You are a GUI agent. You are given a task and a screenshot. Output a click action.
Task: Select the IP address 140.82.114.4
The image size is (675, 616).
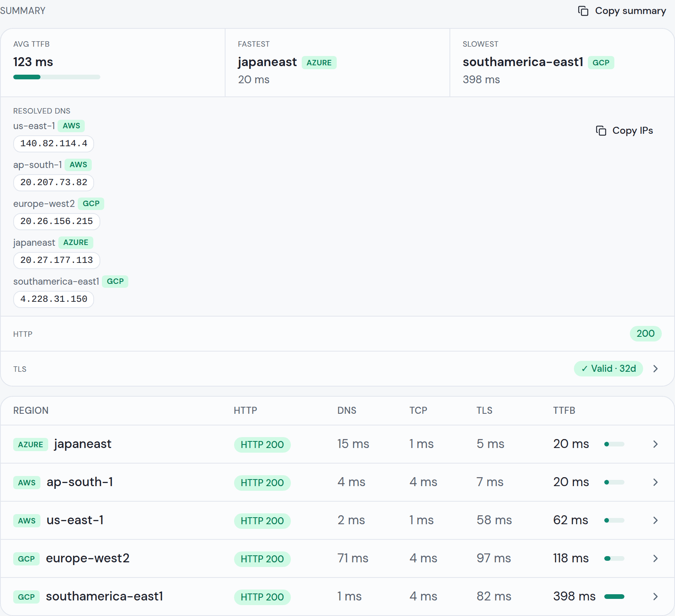(x=54, y=143)
